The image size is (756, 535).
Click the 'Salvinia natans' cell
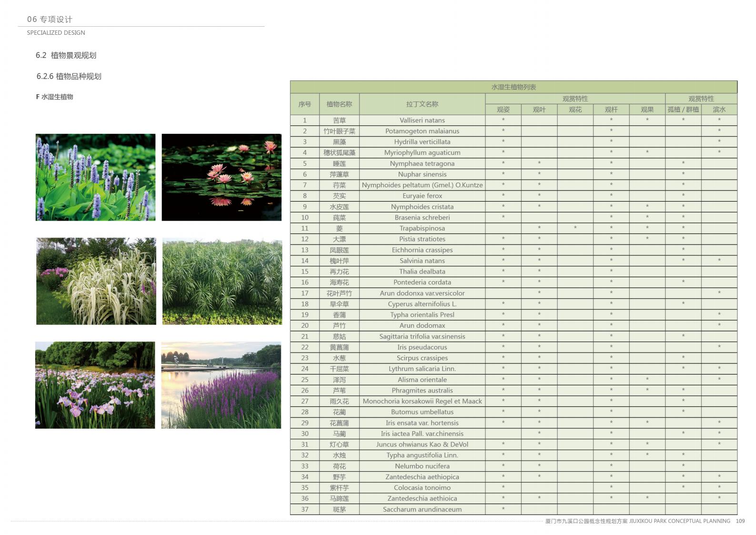click(422, 261)
